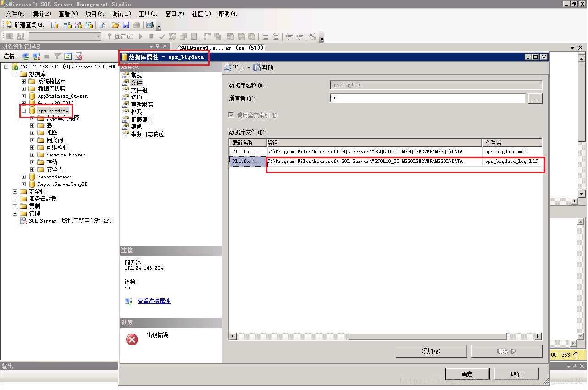Click the Analysis Services MDX Query icon
This screenshot has width=588, height=390.
pos(67,25)
